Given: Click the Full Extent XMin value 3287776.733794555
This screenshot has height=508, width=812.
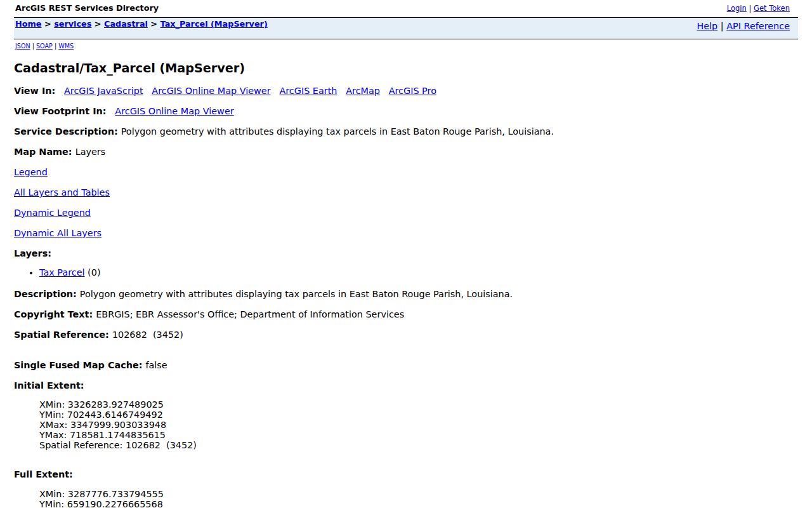Looking at the screenshot, I should pos(115,494).
